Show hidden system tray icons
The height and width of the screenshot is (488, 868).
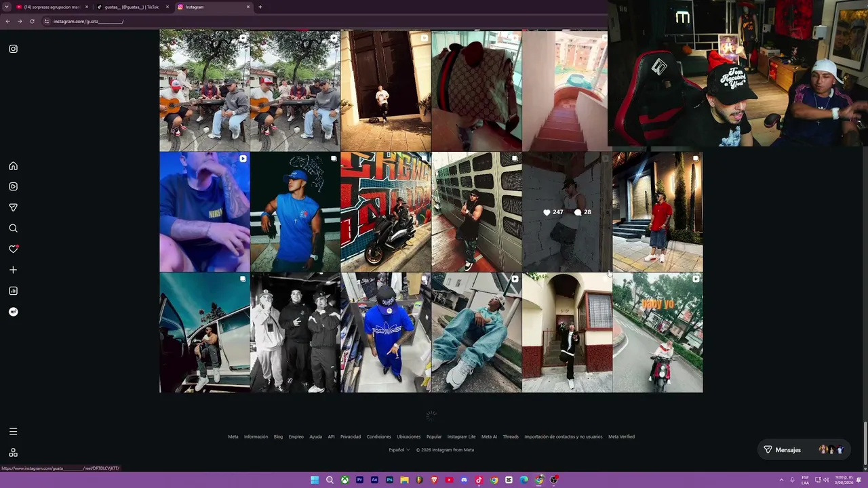coord(781,480)
